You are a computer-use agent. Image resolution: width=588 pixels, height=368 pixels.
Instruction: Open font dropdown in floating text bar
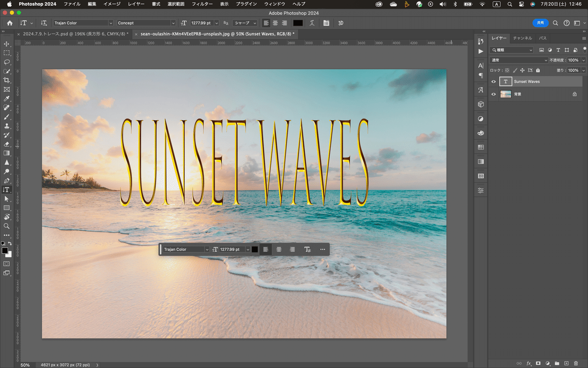(207, 249)
